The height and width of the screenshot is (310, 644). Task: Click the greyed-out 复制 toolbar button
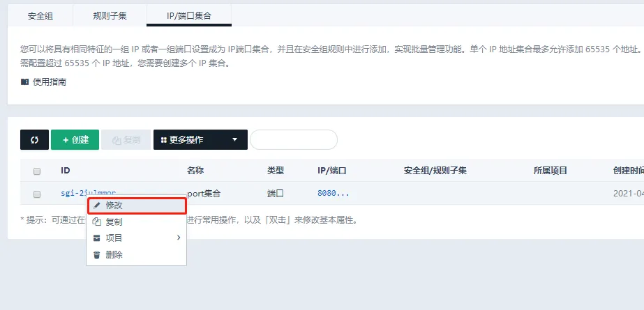click(x=126, y=139)
